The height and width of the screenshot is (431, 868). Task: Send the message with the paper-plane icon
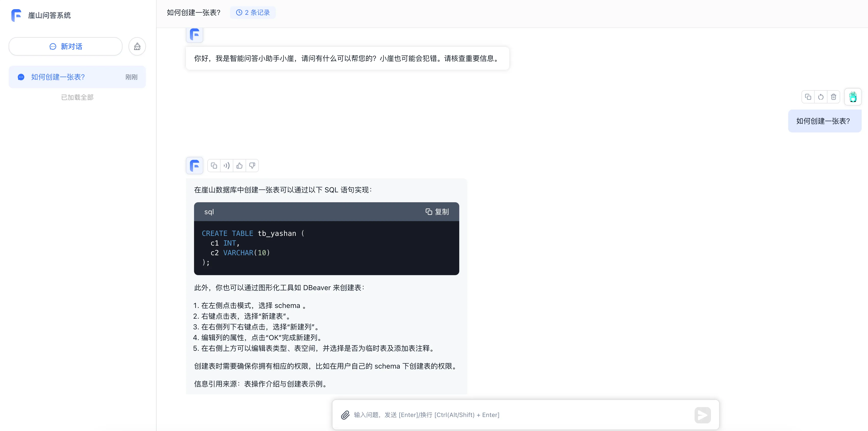click(703, 415)
